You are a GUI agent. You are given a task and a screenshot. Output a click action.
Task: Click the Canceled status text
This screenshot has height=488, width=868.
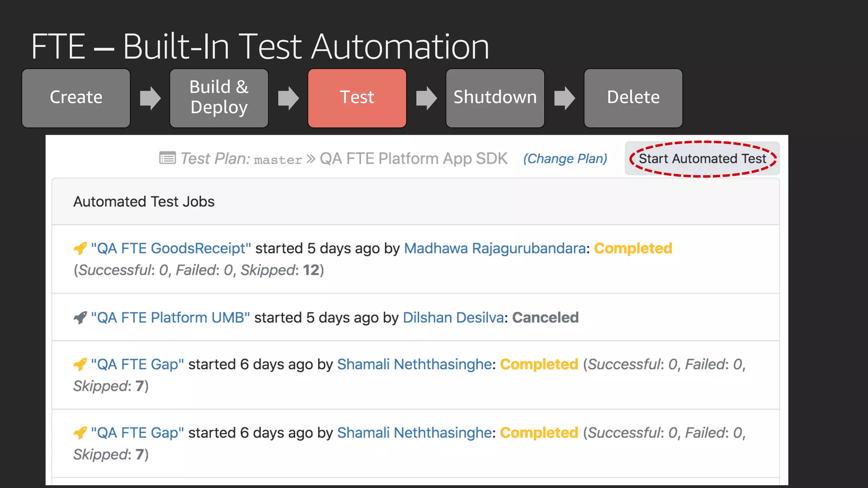tap(545, 318)
